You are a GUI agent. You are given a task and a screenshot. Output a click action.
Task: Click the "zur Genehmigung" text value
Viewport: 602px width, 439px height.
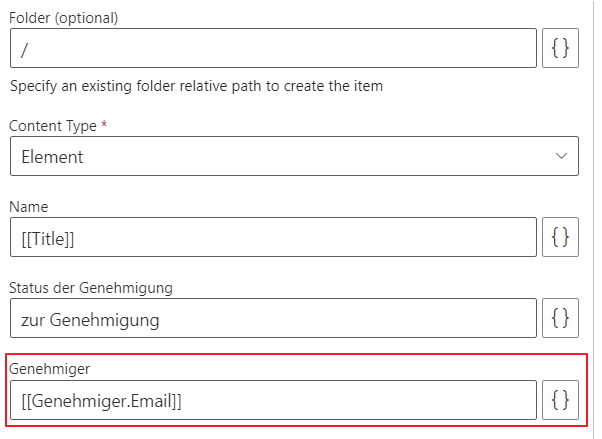[91, 320]
